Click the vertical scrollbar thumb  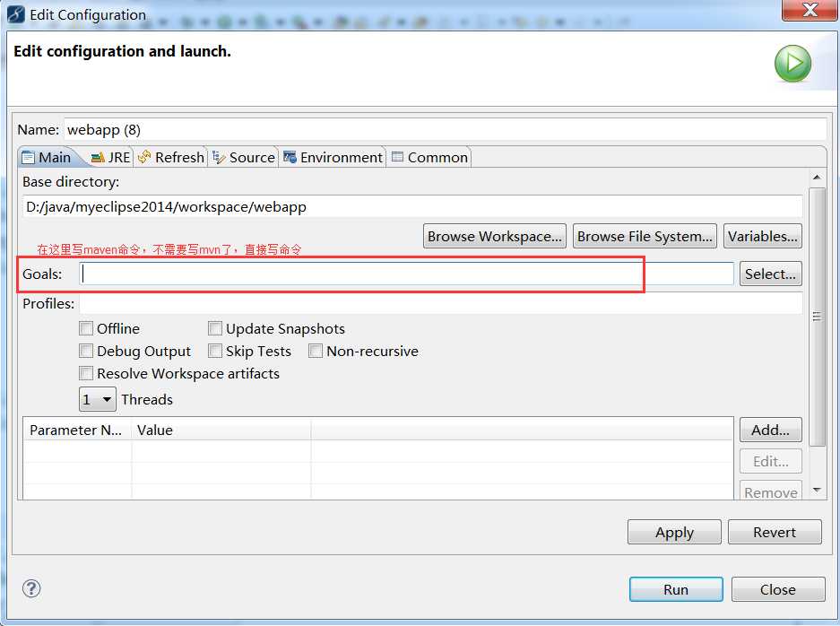click(817, 317)
